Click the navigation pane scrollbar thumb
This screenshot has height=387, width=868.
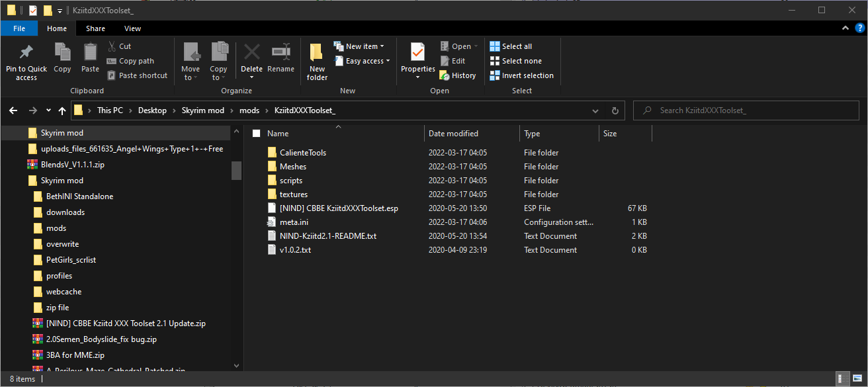236,170
